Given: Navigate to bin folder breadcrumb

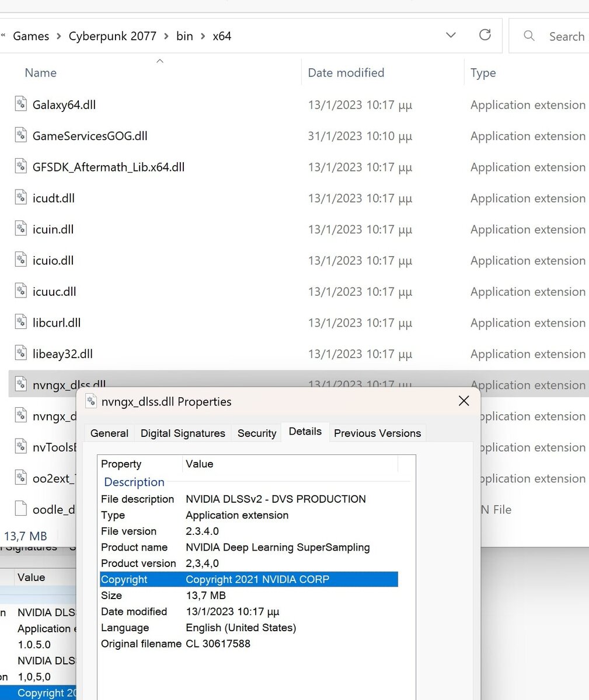Looking at the screenshot, I should [x=184, y=36].
